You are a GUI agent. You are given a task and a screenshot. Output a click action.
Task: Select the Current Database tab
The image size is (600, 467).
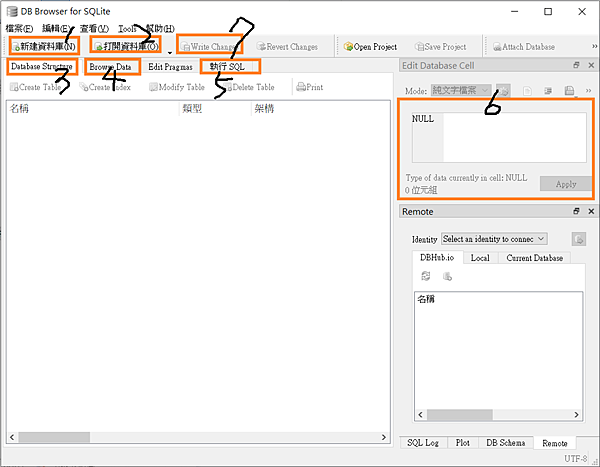535,258
